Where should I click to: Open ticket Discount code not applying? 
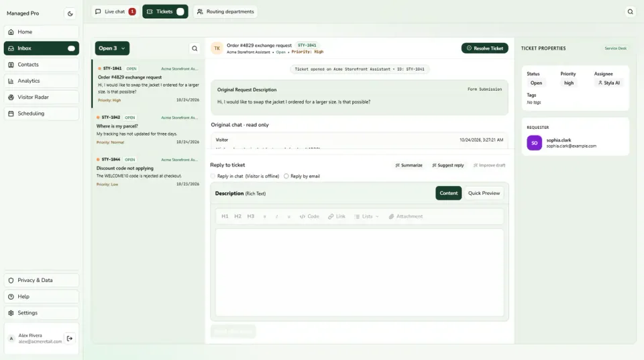tap(148, 171)
